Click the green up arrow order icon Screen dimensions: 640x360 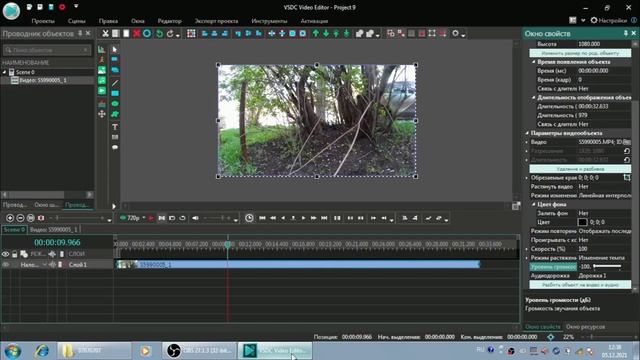(316, 33)
